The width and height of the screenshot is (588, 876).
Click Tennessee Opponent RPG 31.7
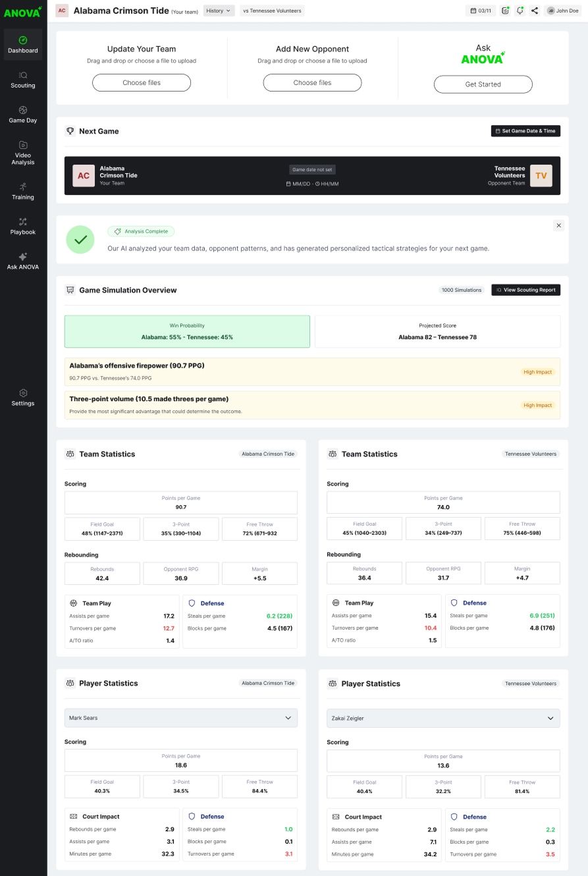coord(443,573)
